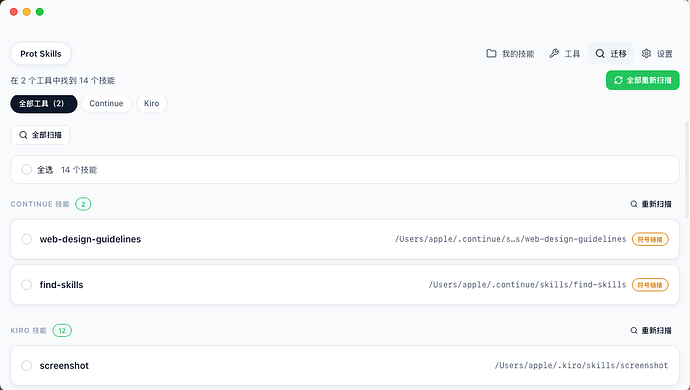Filter by Continue tool tab
Image resolution: width=690 pixels, height=390 pixels.
[106, 104]
